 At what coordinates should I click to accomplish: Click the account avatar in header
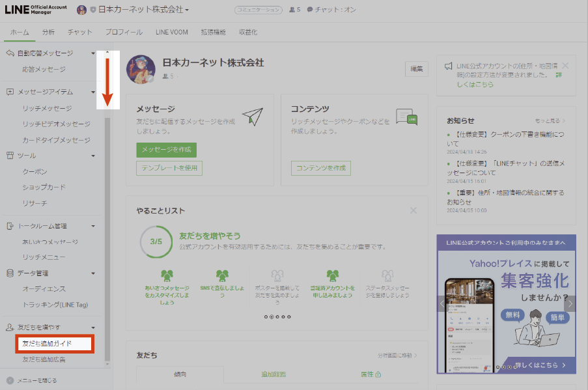point(81,10)
